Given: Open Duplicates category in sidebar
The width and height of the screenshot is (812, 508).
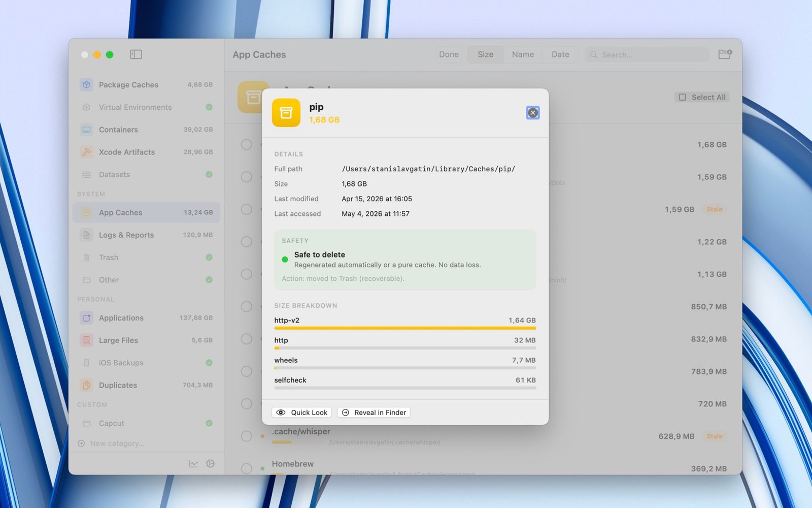Looking at the screenshot, I should tap(146, 385).
